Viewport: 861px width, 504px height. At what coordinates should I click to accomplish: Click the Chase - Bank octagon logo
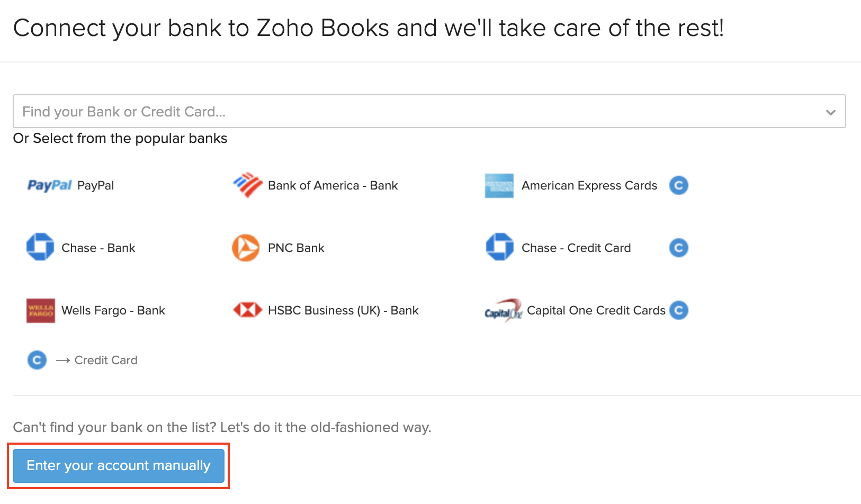[40, 247]
